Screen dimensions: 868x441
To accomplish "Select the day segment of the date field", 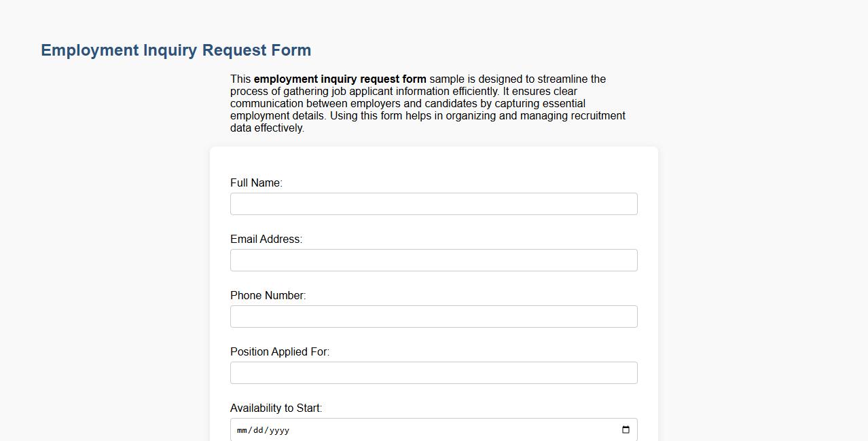I will [x=257, y=430].
